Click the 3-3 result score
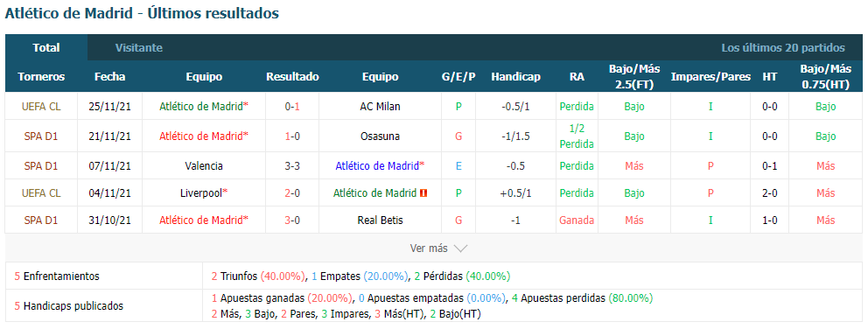 292,165
